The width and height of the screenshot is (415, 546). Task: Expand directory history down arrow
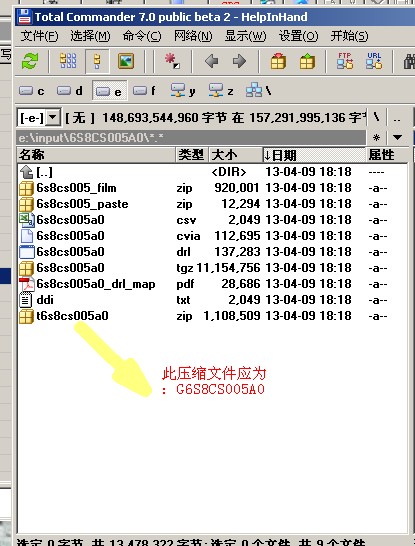397,138
